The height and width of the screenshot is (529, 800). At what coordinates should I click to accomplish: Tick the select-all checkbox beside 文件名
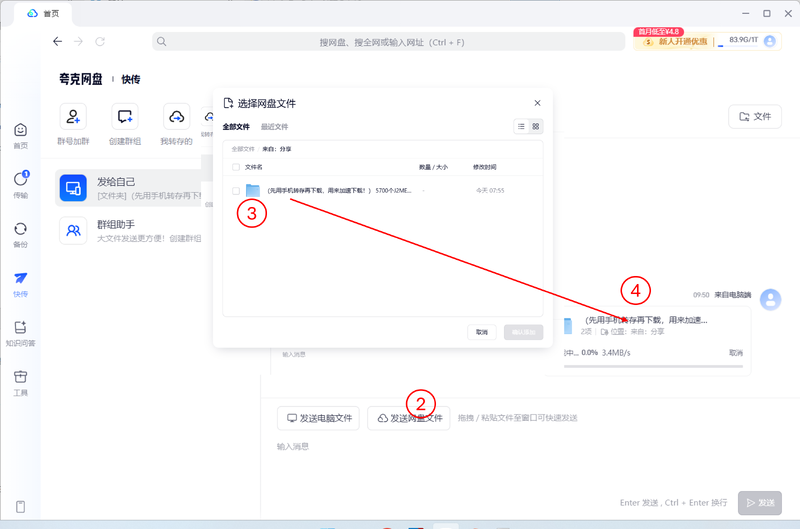[236, 167]
